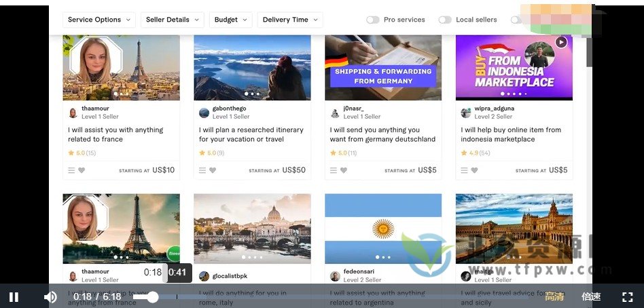Click list menu icon on gabonthego gig
644x308 pixels.
point(202,170)
